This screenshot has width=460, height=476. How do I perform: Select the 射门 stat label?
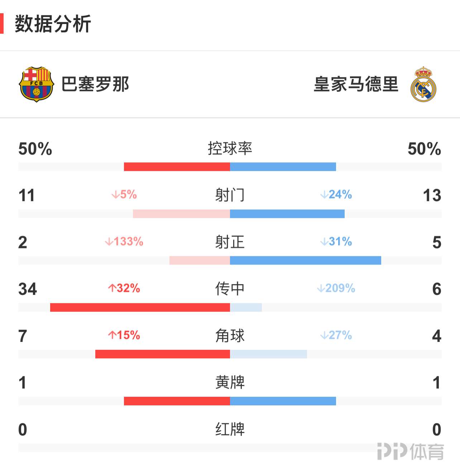(230, 195)
